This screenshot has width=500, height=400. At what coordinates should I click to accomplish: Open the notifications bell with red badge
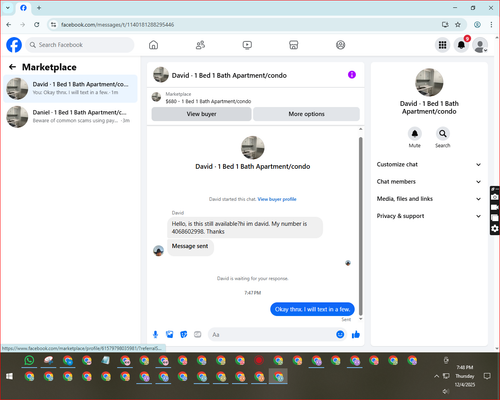[x=462, y=45]
